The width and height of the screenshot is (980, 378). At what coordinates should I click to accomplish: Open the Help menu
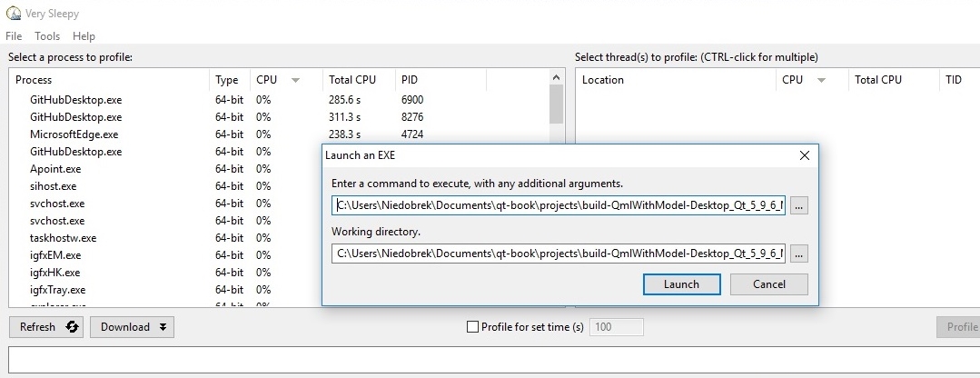(84, 36)
